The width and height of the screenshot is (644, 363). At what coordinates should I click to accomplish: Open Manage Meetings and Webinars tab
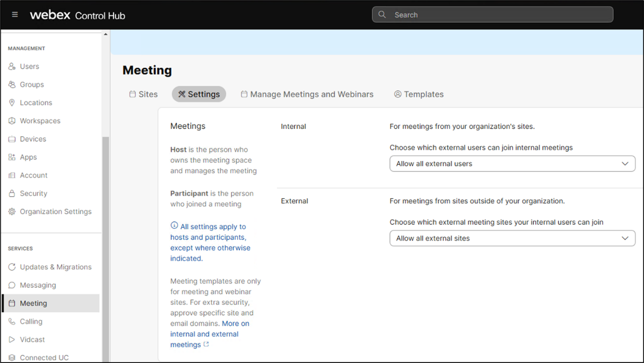(x=307, y=94)
